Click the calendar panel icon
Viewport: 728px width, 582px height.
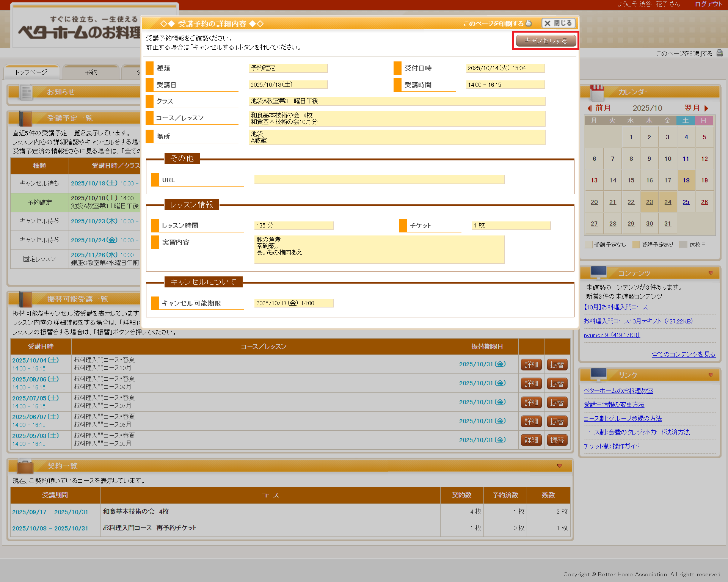click(x=597, y=92)
